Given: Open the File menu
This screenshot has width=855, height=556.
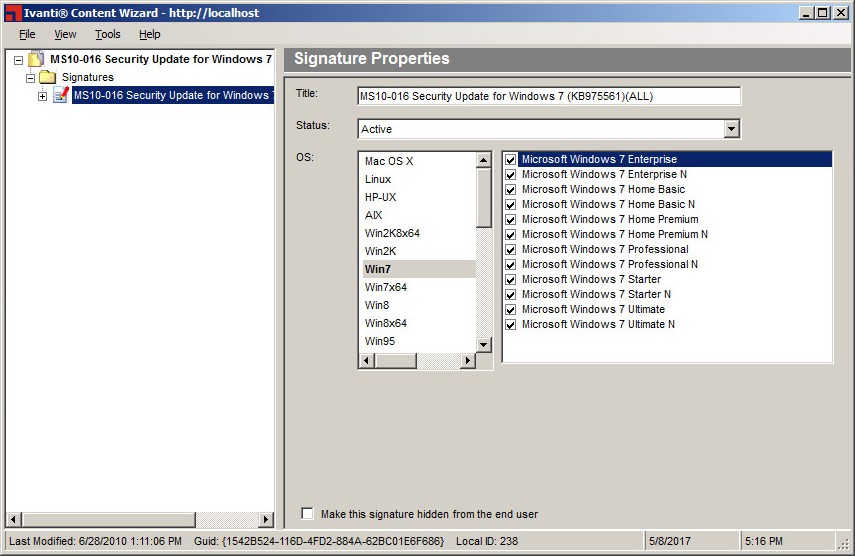Looking at the screenshot, I should pyautogui.click(x=27, y=34).
